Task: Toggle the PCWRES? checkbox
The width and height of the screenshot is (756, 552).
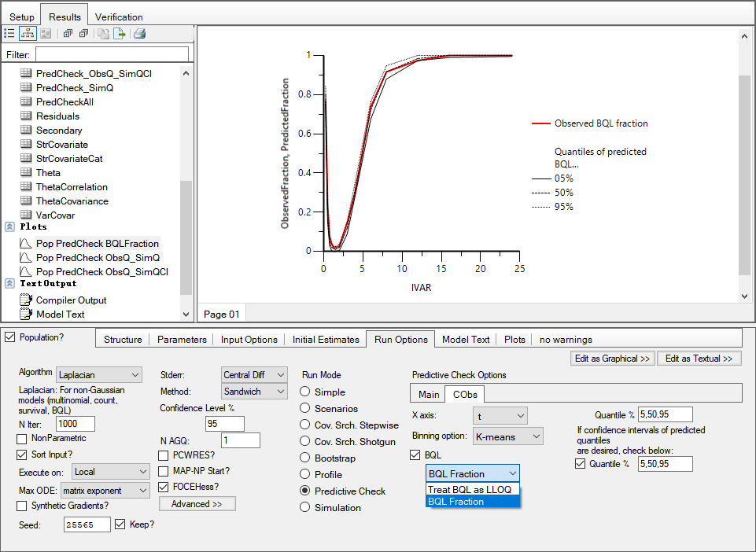Action: pos(164,454)
